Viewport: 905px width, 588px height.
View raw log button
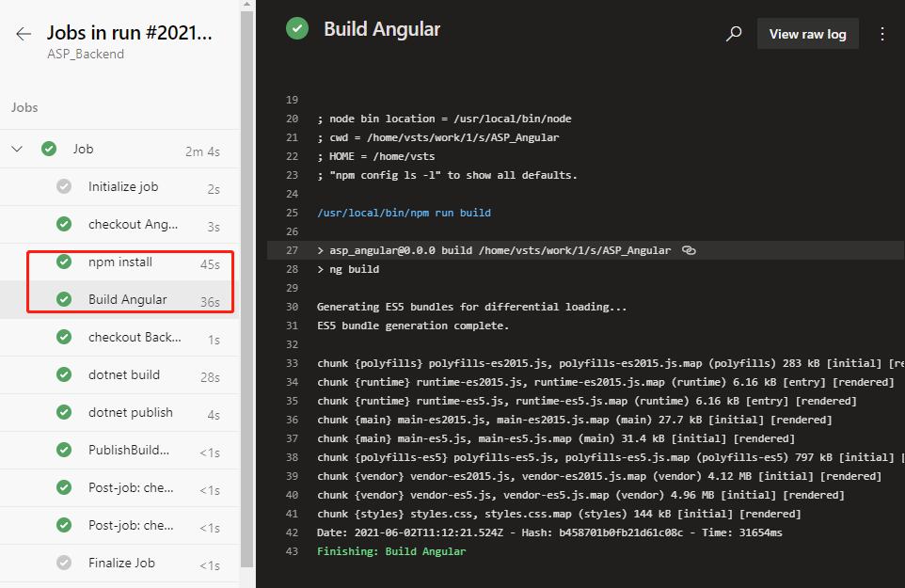[807, 34]
